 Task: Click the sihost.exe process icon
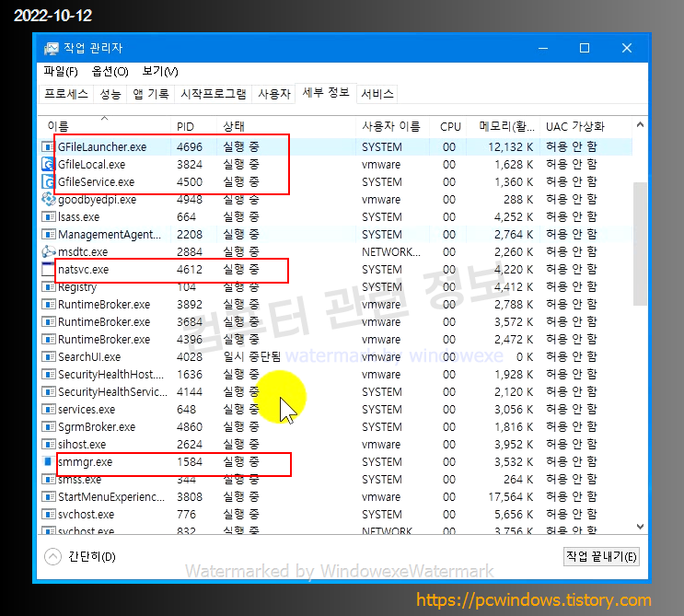click(48, 444)
